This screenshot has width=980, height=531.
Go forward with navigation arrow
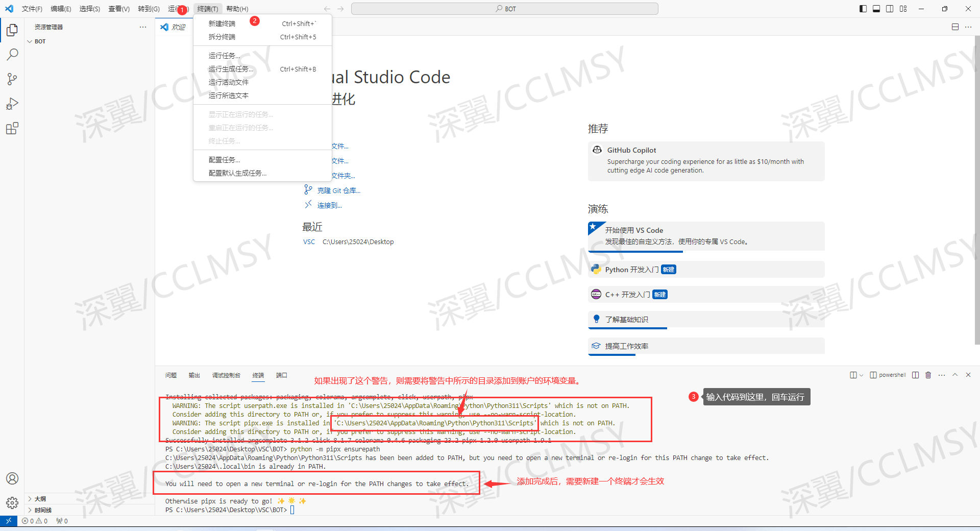340,9
